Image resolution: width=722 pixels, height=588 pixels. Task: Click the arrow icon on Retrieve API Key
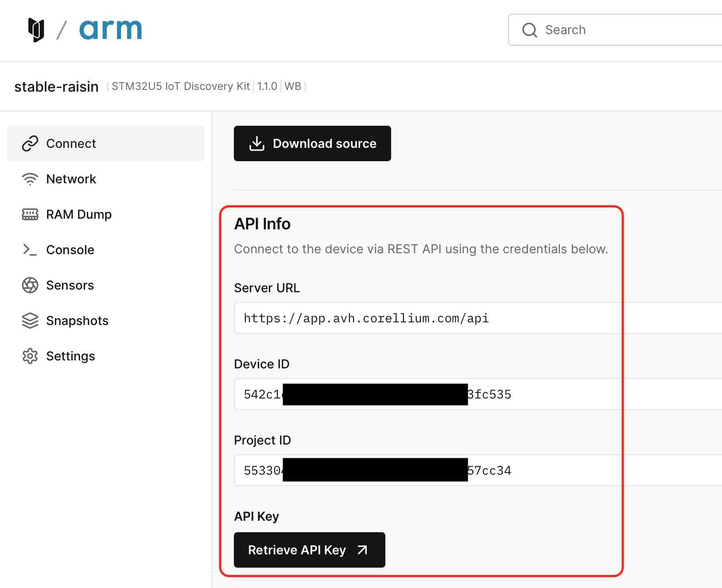[x=362, y=550]
